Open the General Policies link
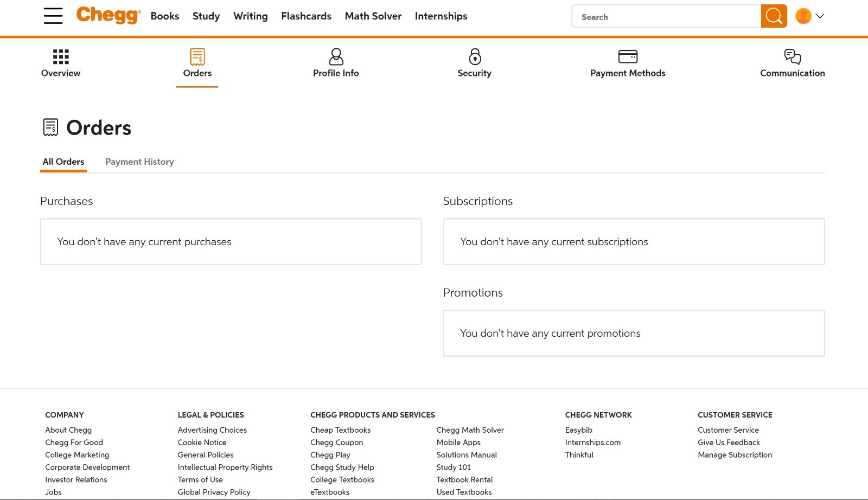This screenshot has height=500, width=868. (x=206, y=455)
